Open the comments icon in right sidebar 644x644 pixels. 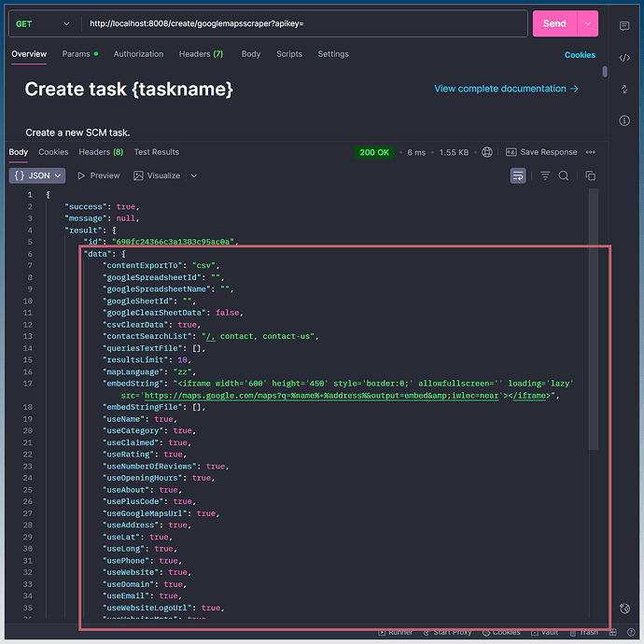624,26
